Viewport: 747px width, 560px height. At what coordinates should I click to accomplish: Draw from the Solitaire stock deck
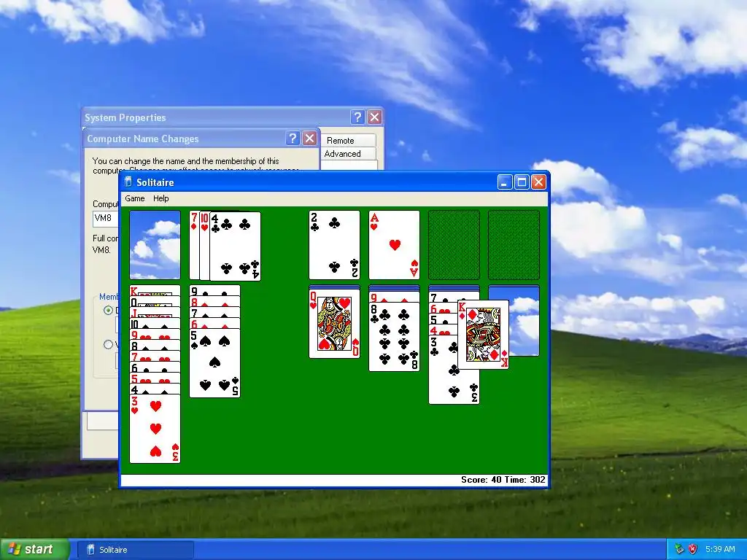(155, 245)
